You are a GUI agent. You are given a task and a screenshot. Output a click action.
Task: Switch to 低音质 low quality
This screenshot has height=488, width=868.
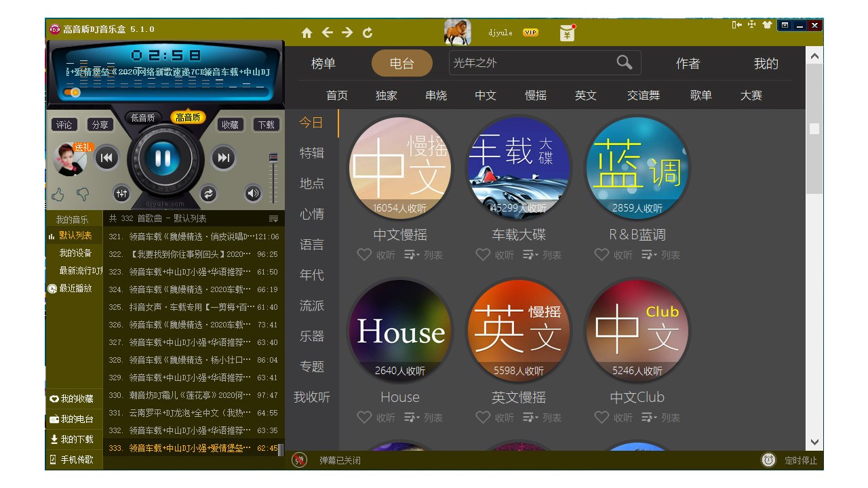pyautogui.click(x=143, y=117)
